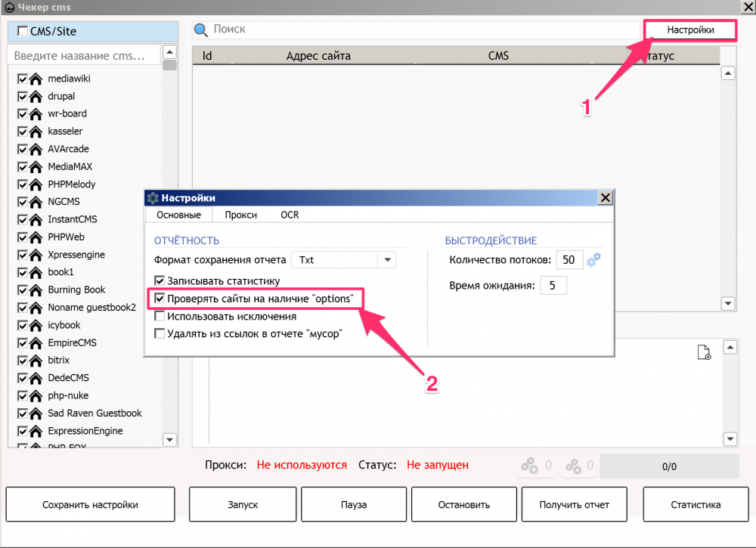Click the house icon beside PHPMelody
Screen dimensions: 756x548
point(36,184)
